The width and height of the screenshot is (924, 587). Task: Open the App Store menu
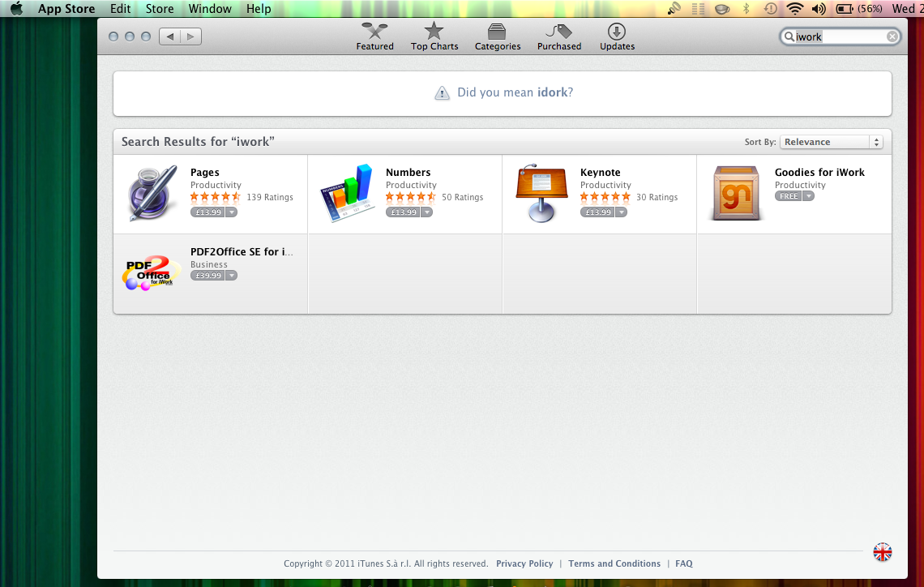pyautogui.click(x=66, y=8)
